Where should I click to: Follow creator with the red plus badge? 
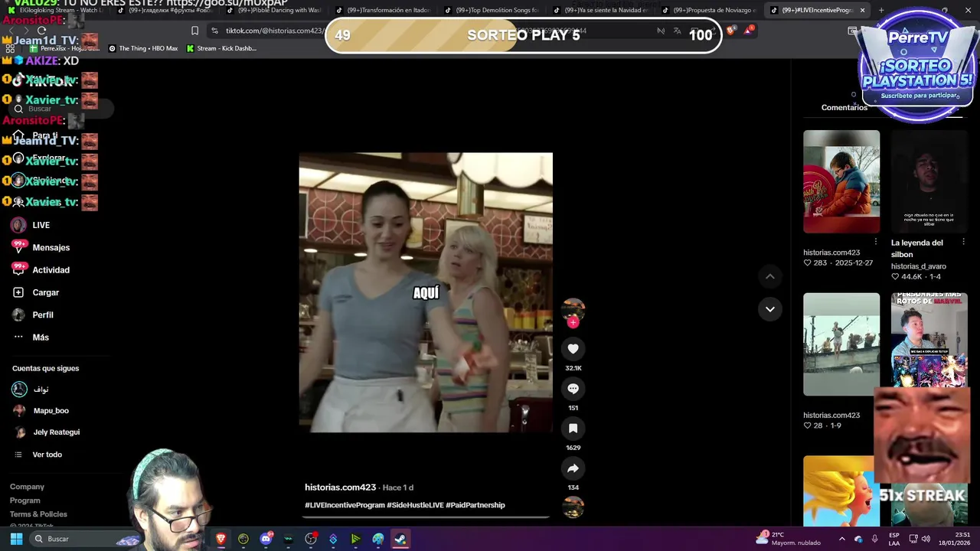(573, 322)
